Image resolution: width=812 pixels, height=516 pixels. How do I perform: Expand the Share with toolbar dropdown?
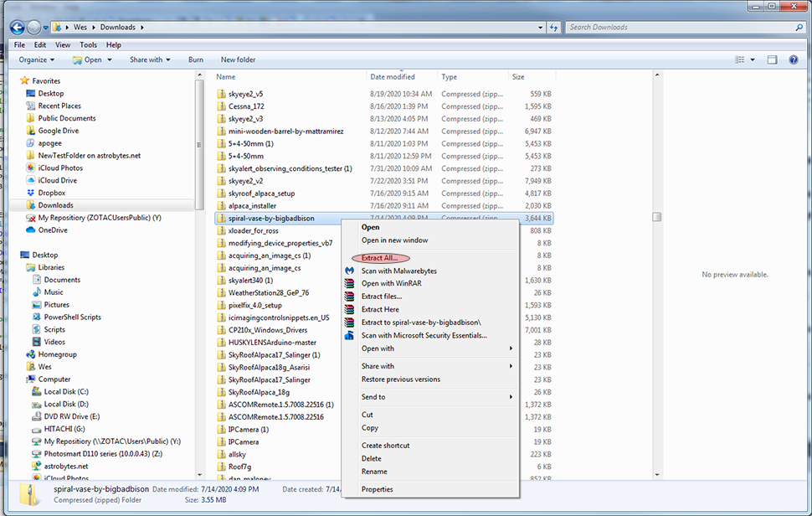click(x=150, y=60)
